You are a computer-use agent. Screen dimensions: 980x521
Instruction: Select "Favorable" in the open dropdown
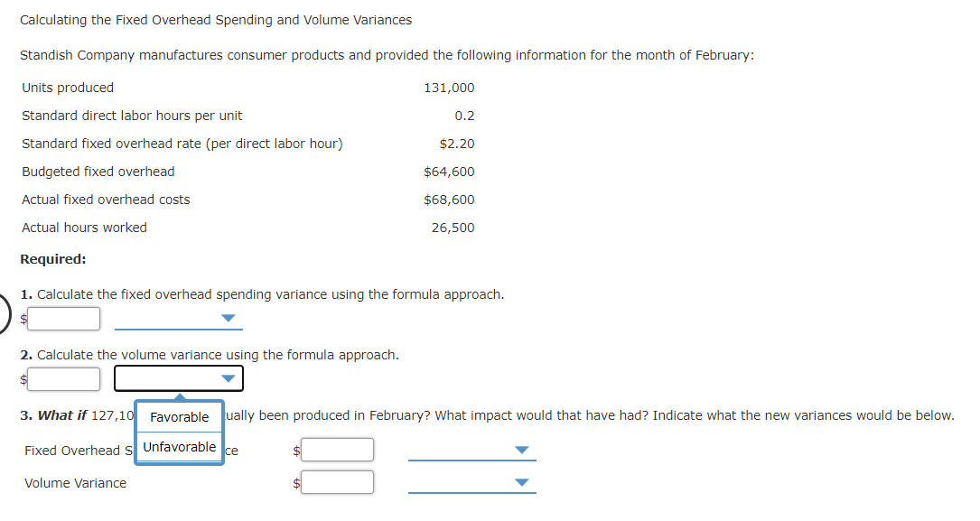pyautogui.click(x=178, y=416)
